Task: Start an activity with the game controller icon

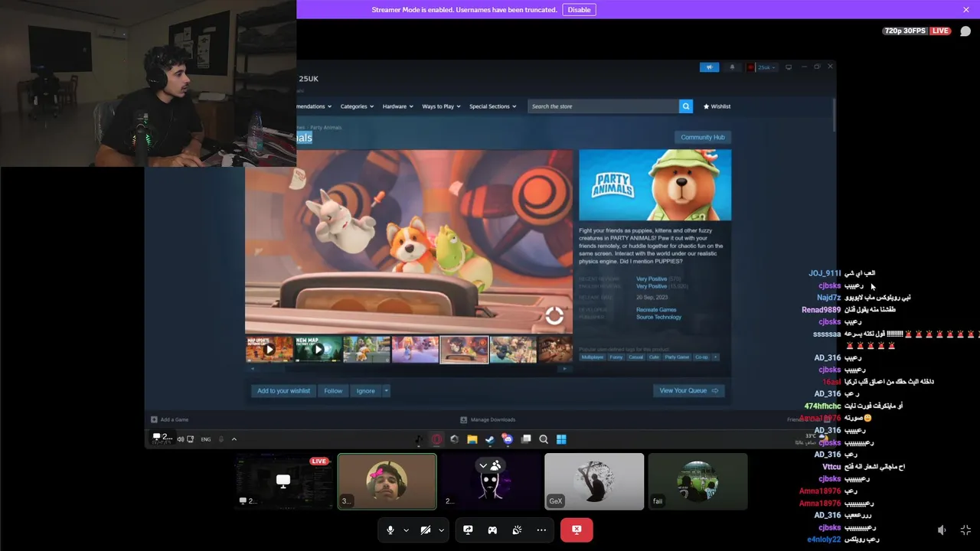Action: click(492, 530)
